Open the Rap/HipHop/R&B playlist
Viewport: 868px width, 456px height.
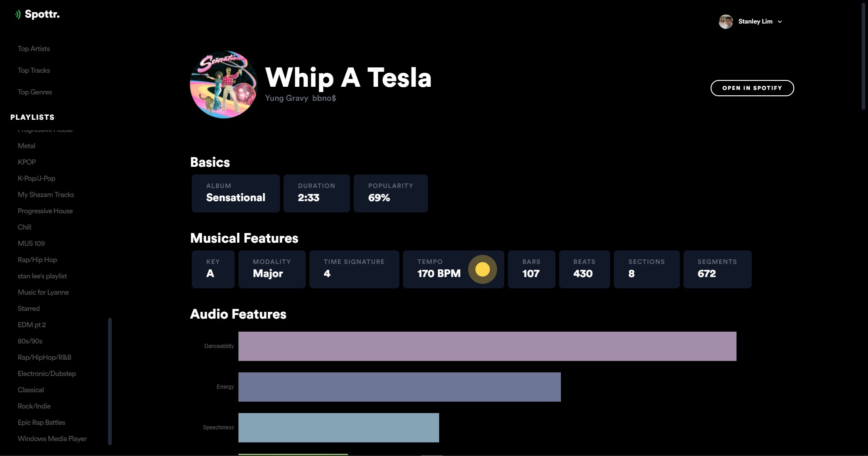tap(44, 357)
